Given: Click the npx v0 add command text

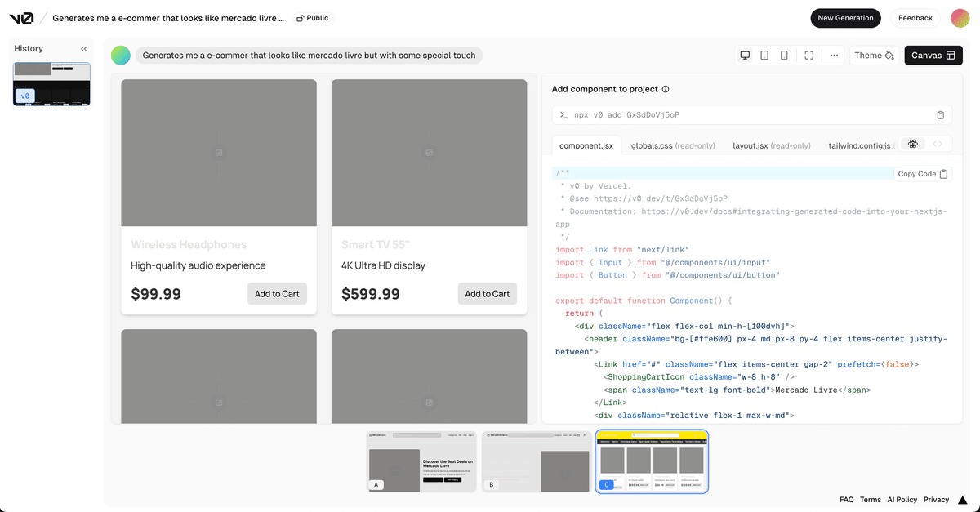Looking at the screenshot, I should click(626, 115).
